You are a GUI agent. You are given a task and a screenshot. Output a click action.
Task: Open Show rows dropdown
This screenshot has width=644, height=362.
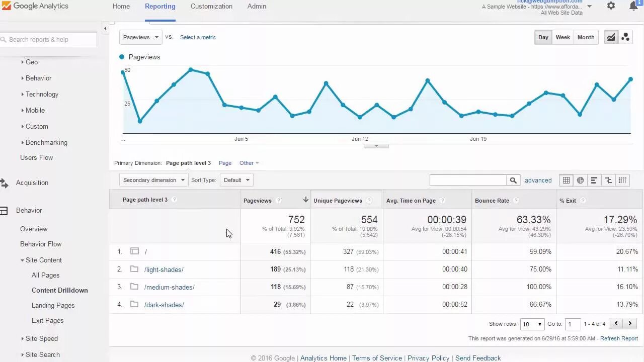click(x=533, y=324)
